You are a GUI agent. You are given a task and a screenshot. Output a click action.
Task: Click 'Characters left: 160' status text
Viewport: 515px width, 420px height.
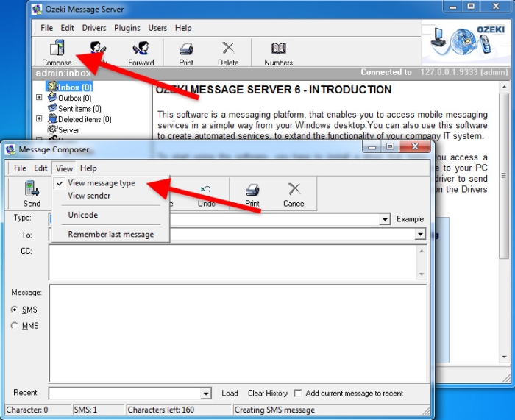tap(161, 410)
